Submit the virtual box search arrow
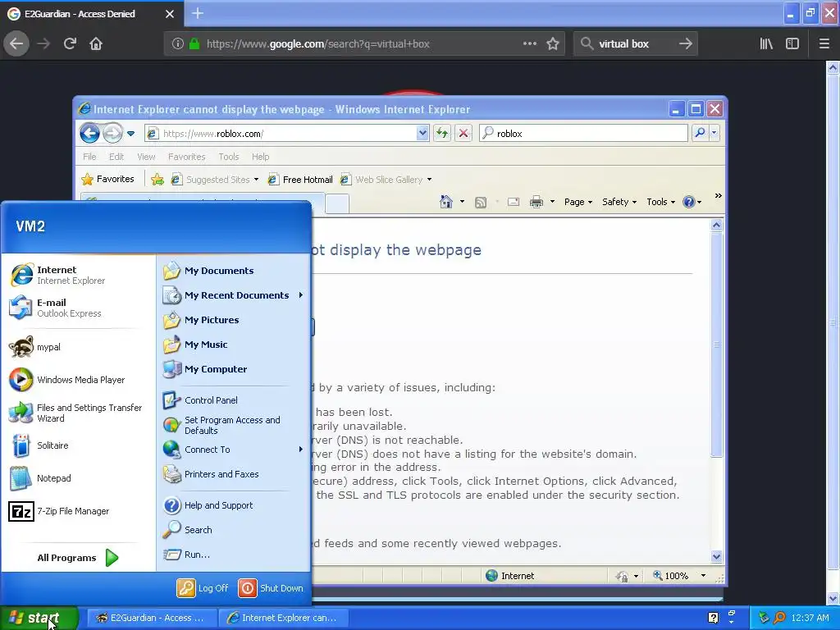The image size is (840, 630). click(x=685, y=44)
